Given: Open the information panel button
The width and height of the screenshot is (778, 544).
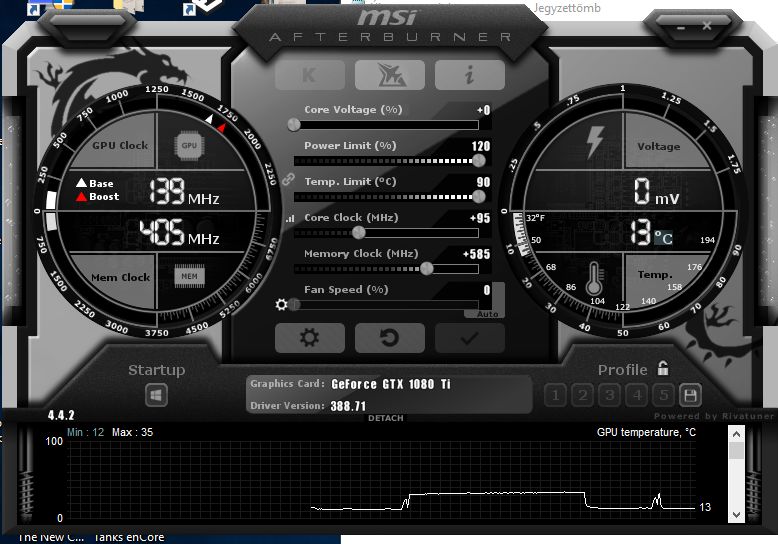Looking at the screenshot, I should 470,75.
